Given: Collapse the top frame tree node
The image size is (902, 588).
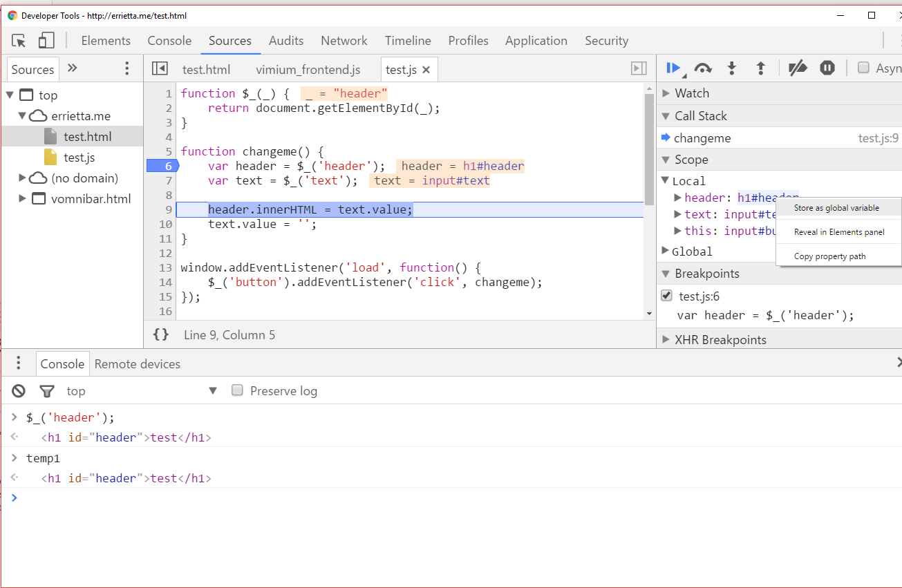Looking at the screenshot, I should [x=10, y=95].
